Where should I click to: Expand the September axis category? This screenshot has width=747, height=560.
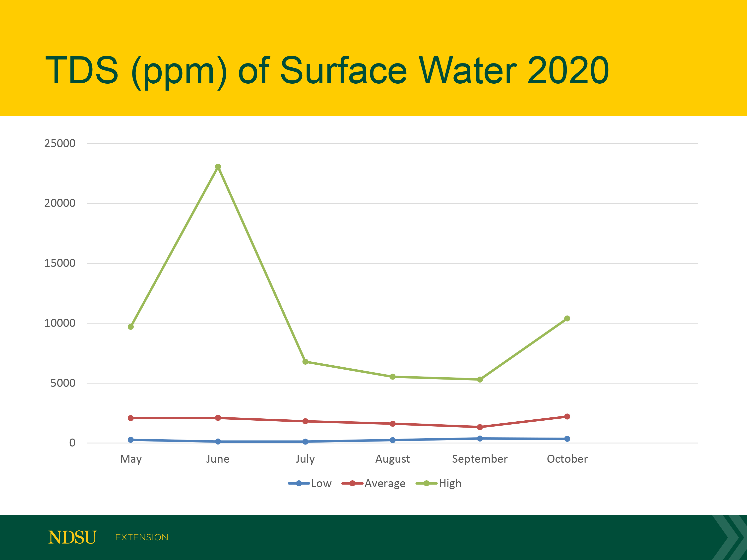click(480, 459)
